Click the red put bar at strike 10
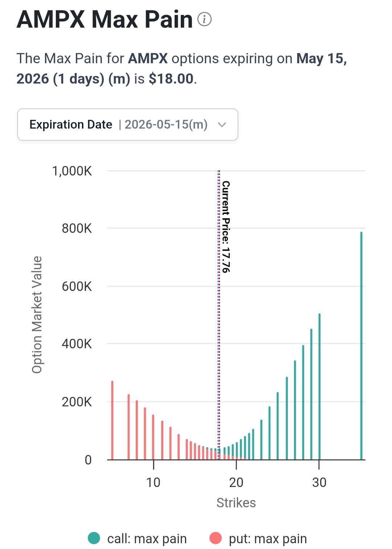This screenshot has height=549, width=392. pyautogui.click(x=153, y=437)
